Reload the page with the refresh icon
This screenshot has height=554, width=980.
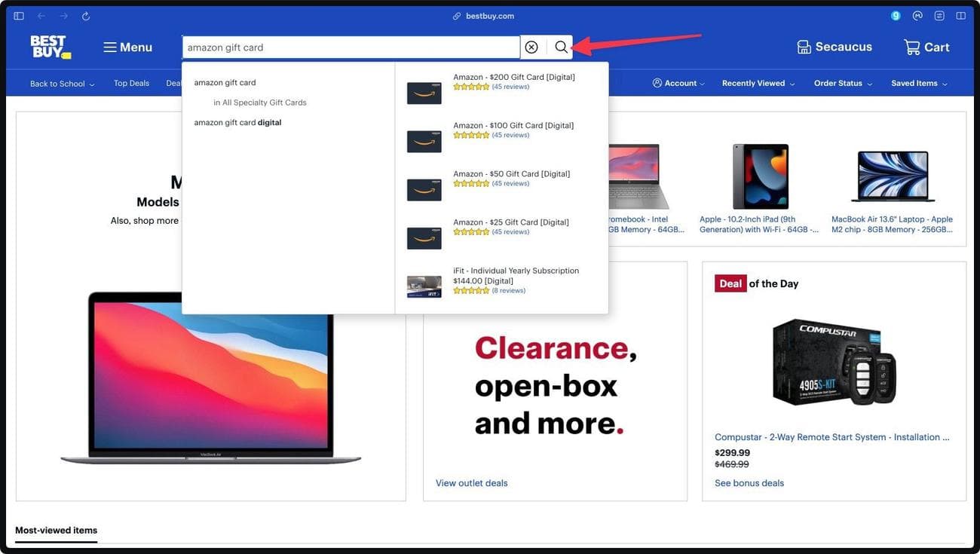point(84,15)
